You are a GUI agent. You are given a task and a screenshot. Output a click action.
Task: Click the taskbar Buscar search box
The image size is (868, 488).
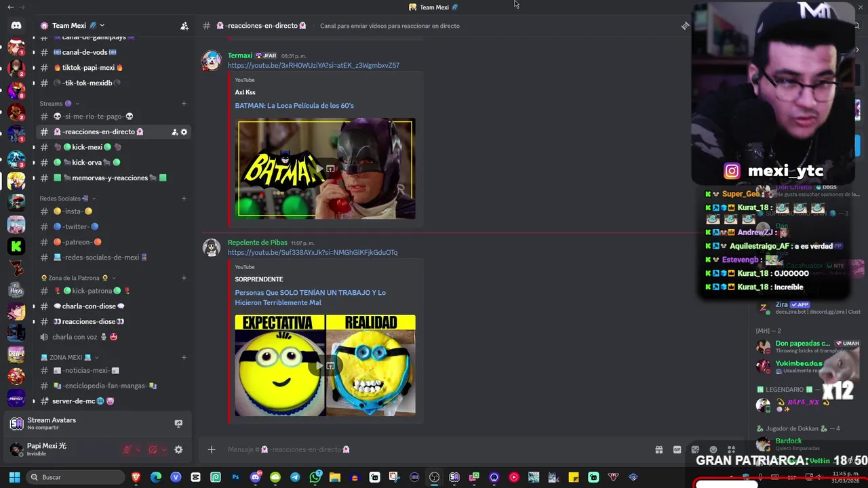click(76, 477)
